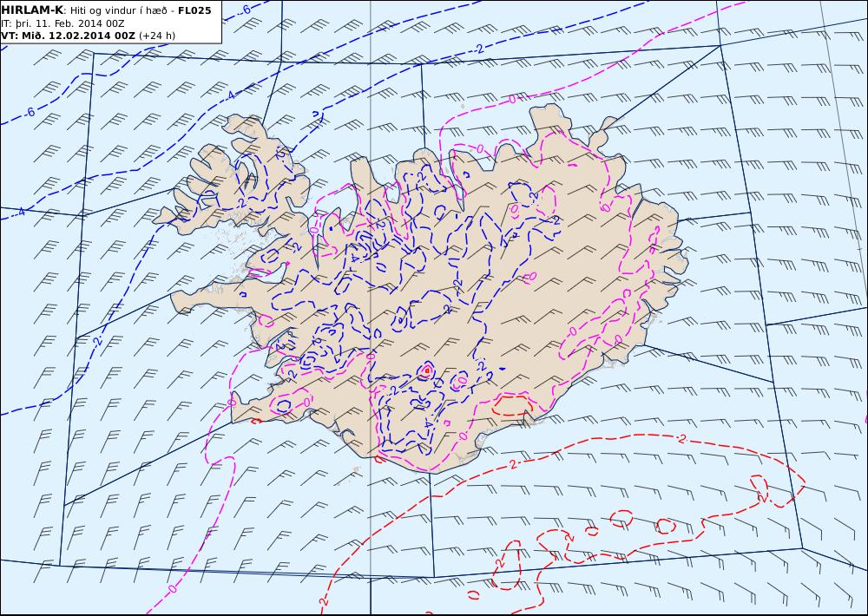
Task: Click the valid time 'VT: Mið. 12.02.2014 00Z'
Action: click(x=68, y=36)
